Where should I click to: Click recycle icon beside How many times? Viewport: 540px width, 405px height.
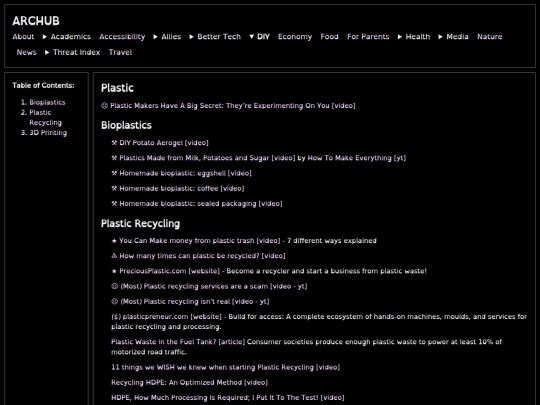point(114,256)
